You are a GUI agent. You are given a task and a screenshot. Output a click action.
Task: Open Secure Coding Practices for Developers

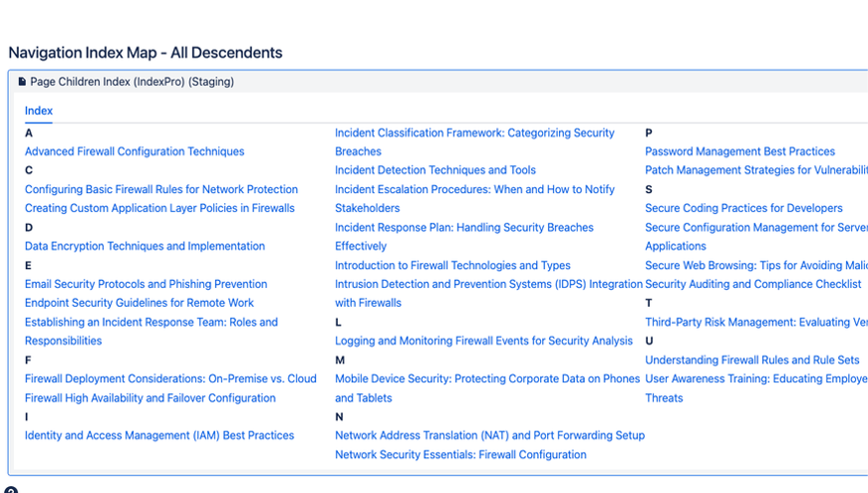pyautogui.click(x=743, y=208)
